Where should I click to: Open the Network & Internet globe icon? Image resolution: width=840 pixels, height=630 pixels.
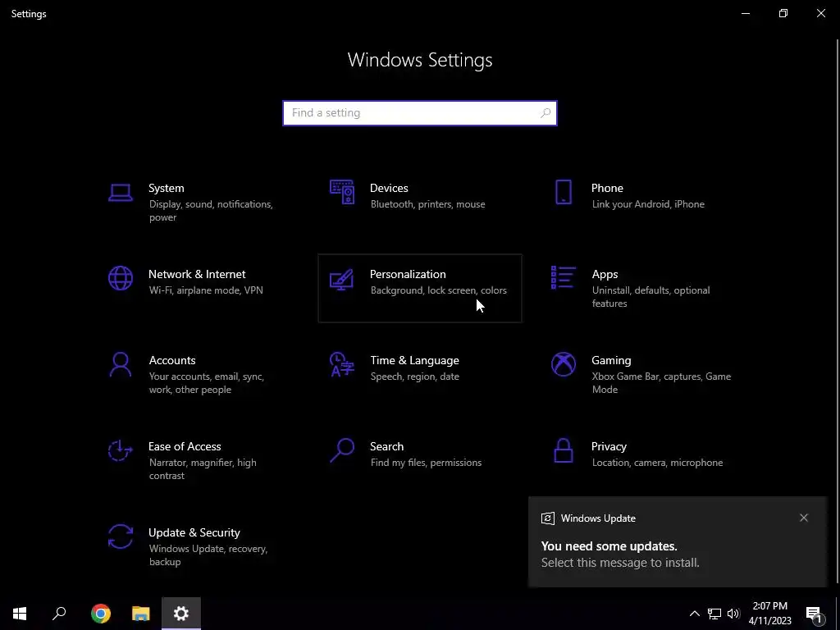[120, 278]
